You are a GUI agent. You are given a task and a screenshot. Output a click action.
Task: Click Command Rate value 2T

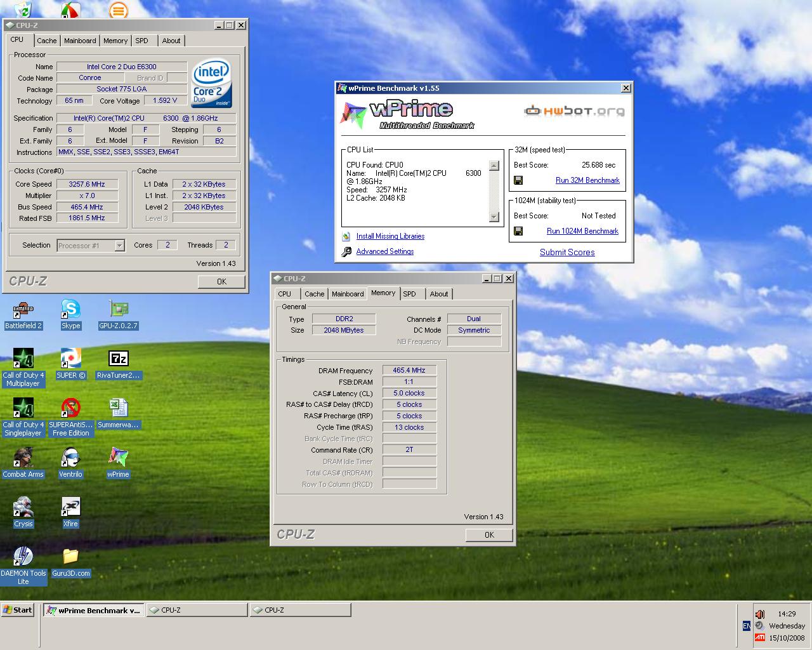pyautogui.click(x=409, y=449)
